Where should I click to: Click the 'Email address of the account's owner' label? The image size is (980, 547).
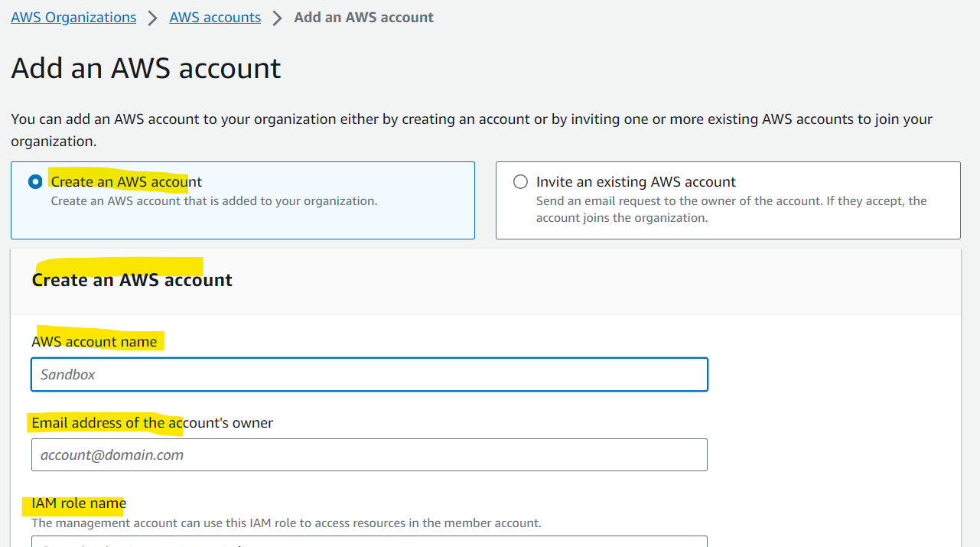(x=152, y=422)
